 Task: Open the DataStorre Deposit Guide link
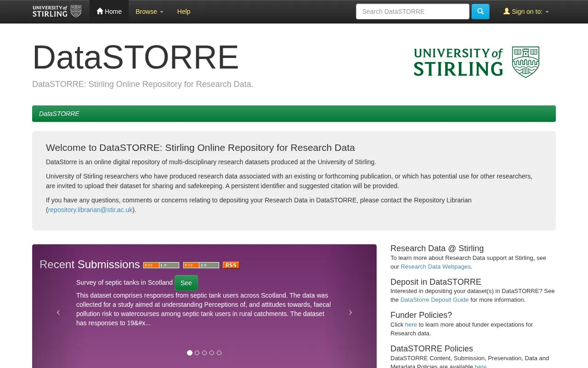pos(435,300)
